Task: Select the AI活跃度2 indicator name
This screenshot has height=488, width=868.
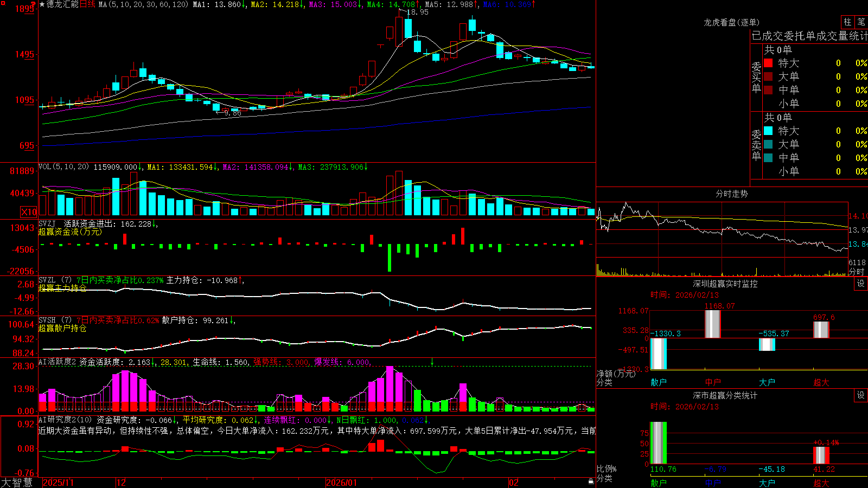Action: pos(58,362)
